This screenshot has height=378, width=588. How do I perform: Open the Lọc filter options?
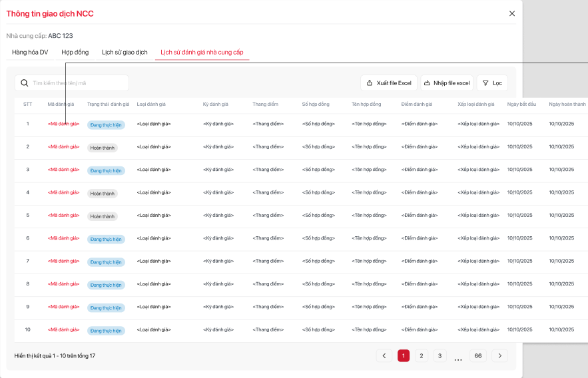click(x=492, y=83)
